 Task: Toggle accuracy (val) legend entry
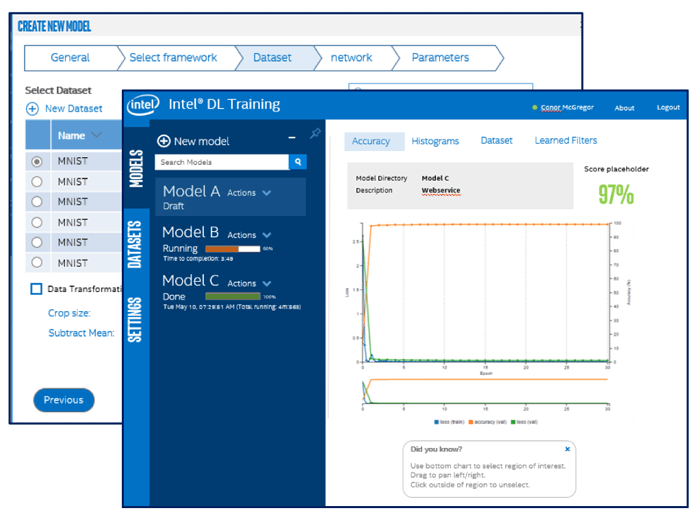487,422
